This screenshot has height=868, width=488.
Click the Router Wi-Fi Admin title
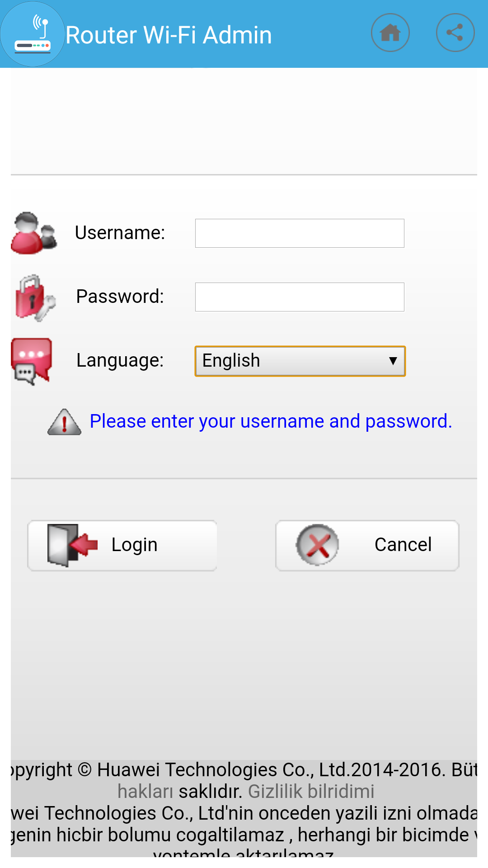click(169, 34)
